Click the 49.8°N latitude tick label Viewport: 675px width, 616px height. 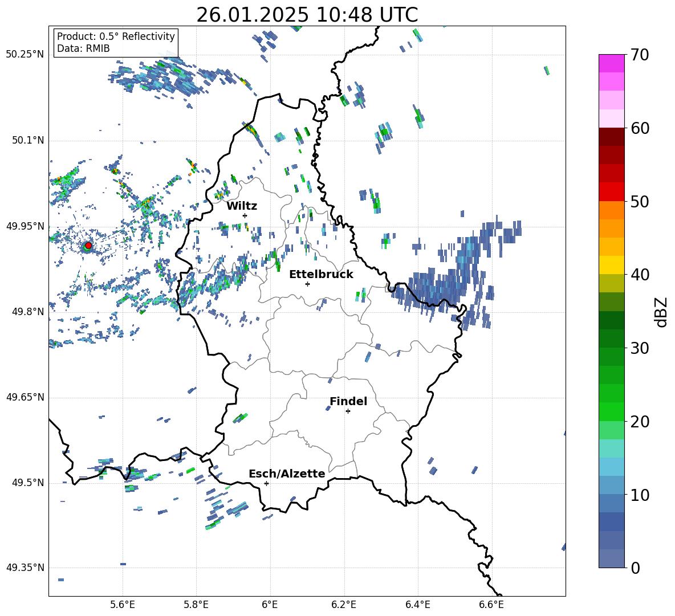(x=28, y=312)
